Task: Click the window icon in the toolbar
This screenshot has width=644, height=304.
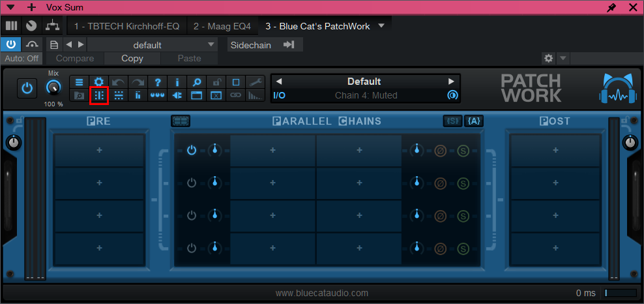Action: click(x=197, y=95)
